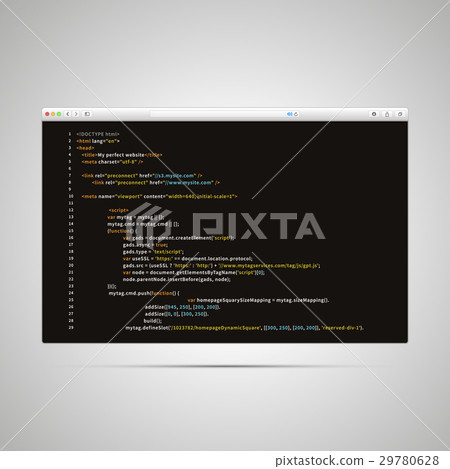450x469 pixels.
Task: Click the '<!DOCTYPE html>' code line
Action: tap(98, 134)
